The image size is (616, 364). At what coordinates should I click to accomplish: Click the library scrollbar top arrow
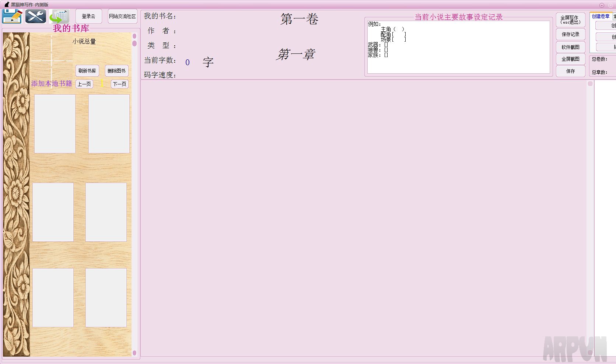coord(134,36)
